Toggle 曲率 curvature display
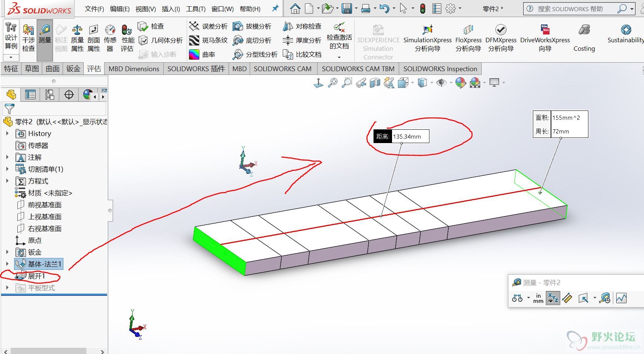Image resolution: width=644 pixels, height=354 pixels. coord(202,54)
